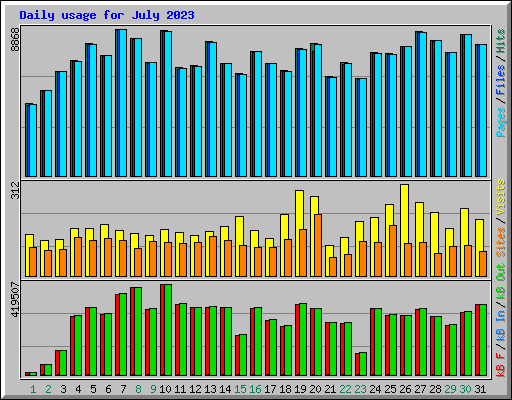This screenshot has width=512, height=400.
Task: Click day 16 label on the x-axis
Action: click(x=255, y=389)
